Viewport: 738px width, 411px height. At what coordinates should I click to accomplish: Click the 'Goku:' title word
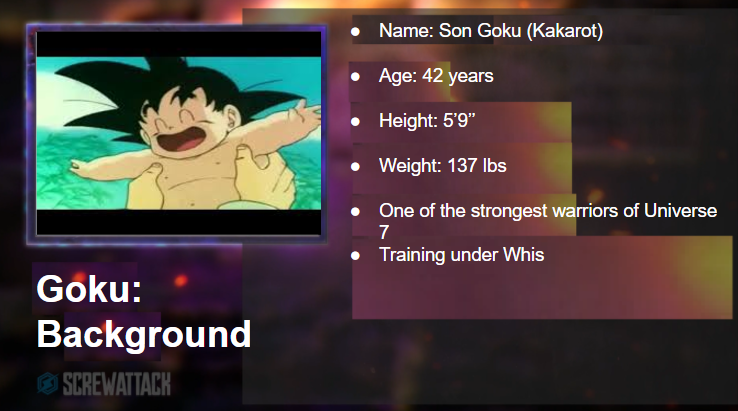pyautogui.click(x=89, y=289)
